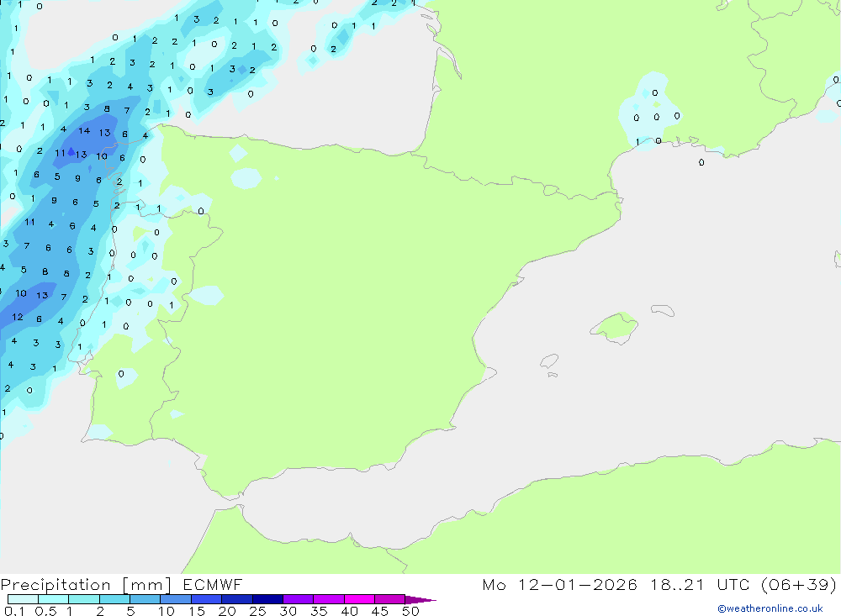Click the 0.5–1 mm legend color swatch

click(54, 599)
